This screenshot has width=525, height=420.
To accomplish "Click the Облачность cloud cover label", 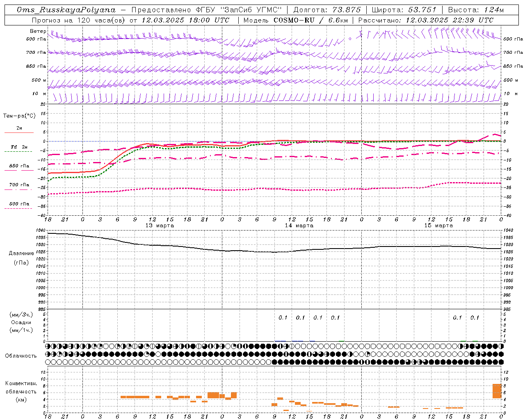I will (21, 356).
